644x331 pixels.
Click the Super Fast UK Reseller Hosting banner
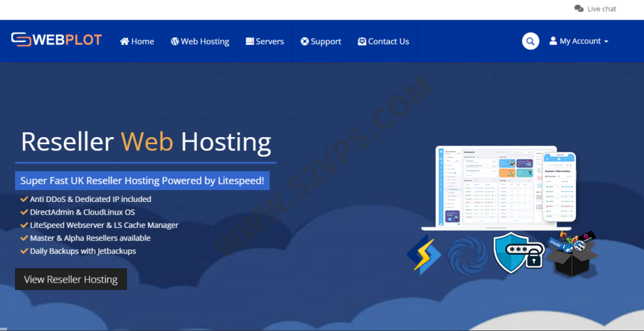[x=142, y=181]
